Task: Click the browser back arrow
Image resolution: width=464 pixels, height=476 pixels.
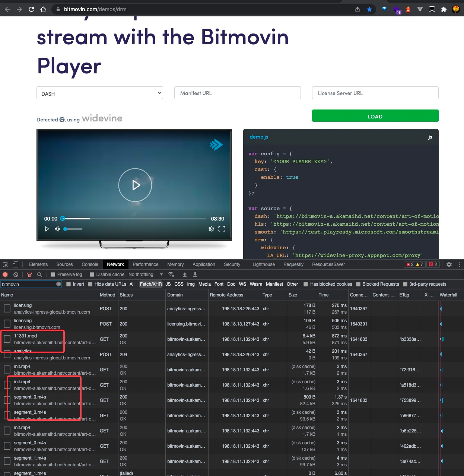Action: tap(7, 9)
